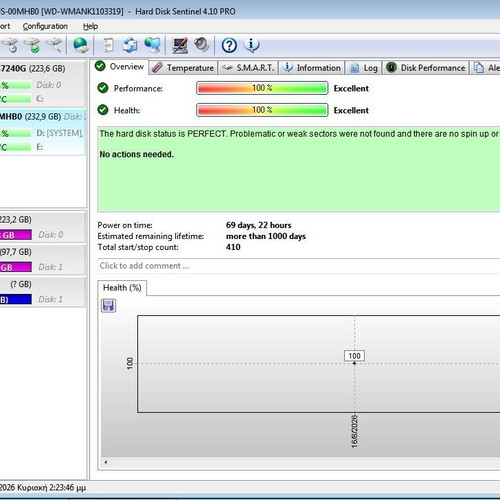The width and height of the screenshot is (500, 500).
Task: Click 'Excellent' next to Performance bar
Action: 351,88
